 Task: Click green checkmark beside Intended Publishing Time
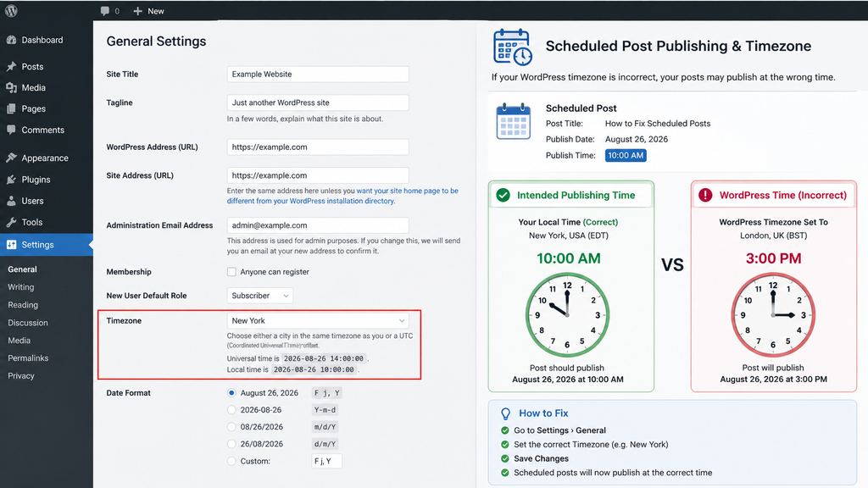[x=504, y=195]
